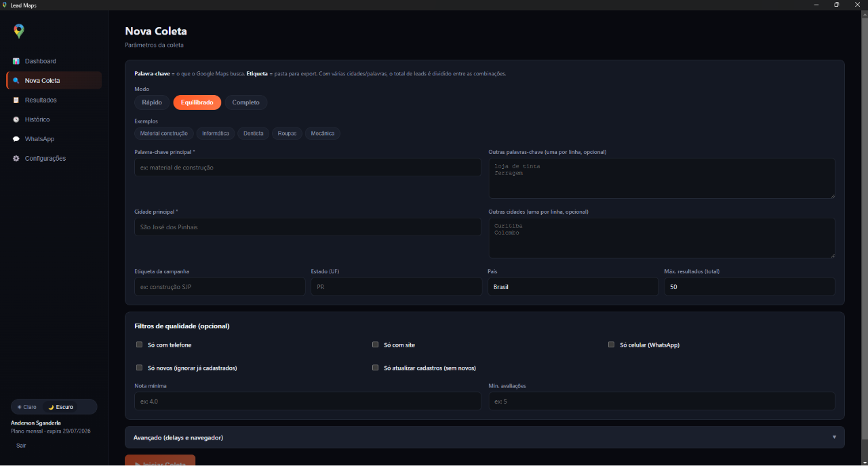Screen dimensions: 868x466
Task: Open the WhatsApp speech bubble icon
Action: 16,139
